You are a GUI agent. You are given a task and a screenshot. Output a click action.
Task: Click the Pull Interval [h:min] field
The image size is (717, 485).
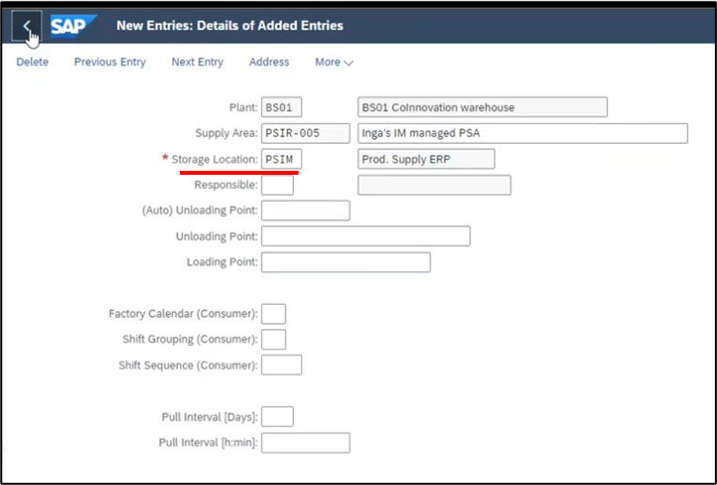305,443
